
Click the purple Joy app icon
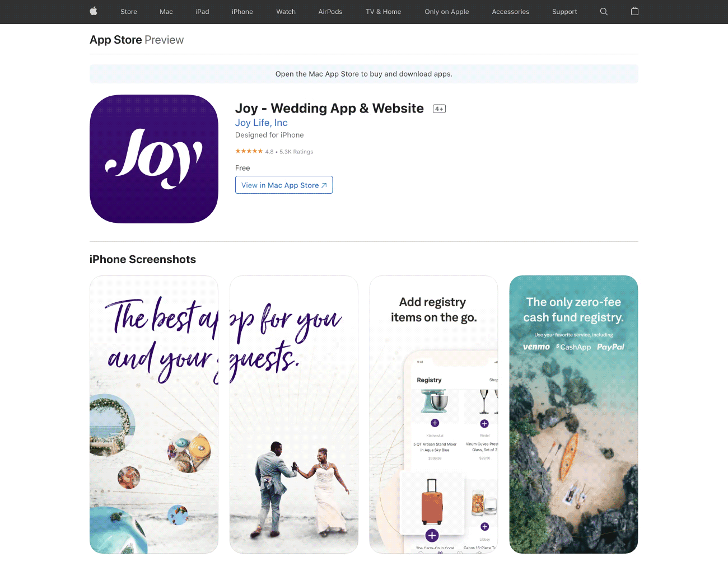point(154,159)
